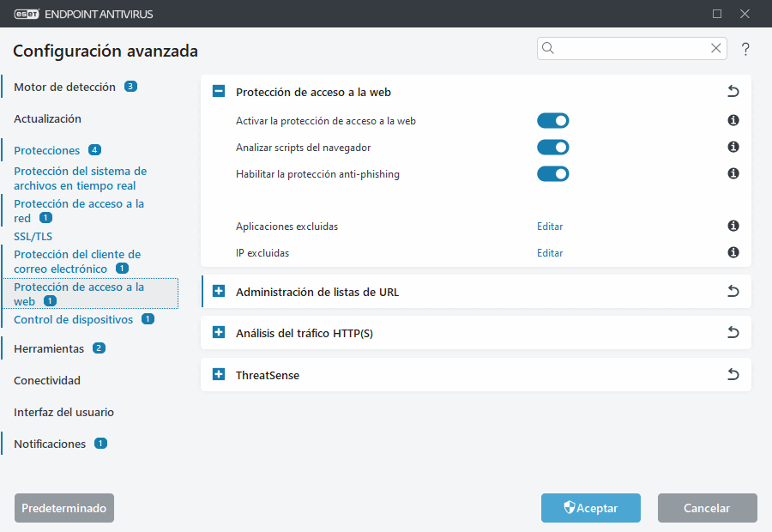The image size is (772, 532).
Task: Click the Configuración avanzada heading
Action: 106,51
